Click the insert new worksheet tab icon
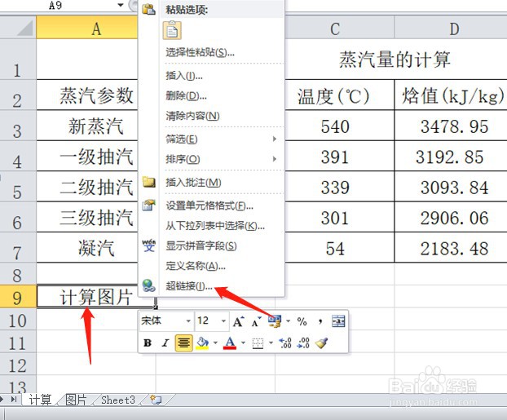 (157, 400)
